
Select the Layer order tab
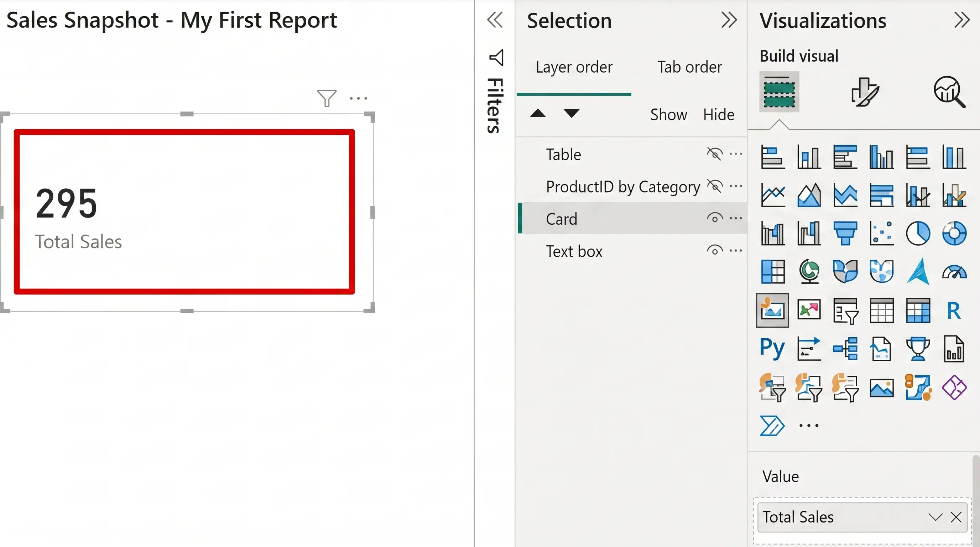(x=574, y=67)
